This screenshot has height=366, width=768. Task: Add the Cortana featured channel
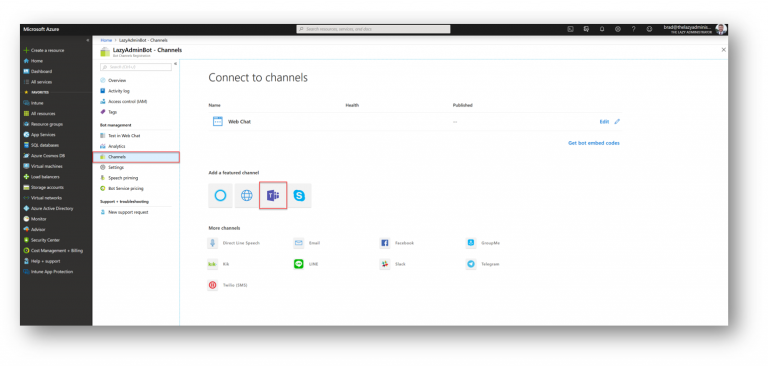tap(220, 195)
